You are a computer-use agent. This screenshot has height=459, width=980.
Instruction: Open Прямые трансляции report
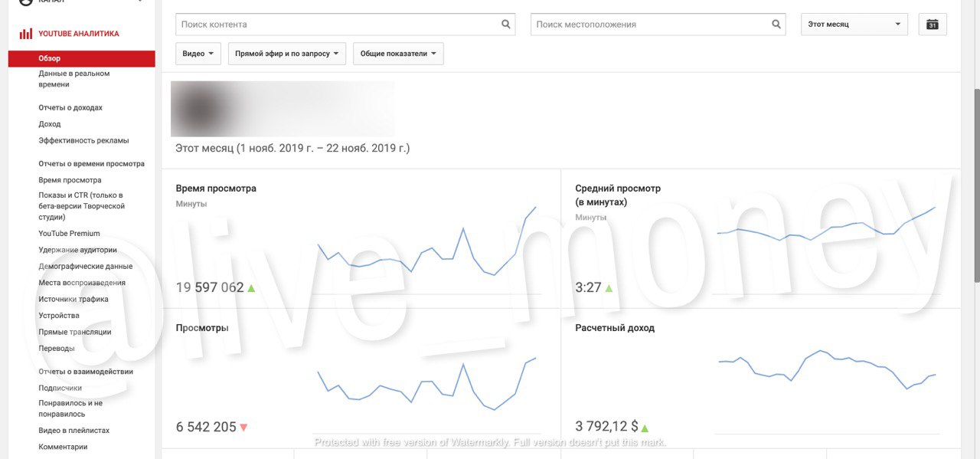point(75,333)
